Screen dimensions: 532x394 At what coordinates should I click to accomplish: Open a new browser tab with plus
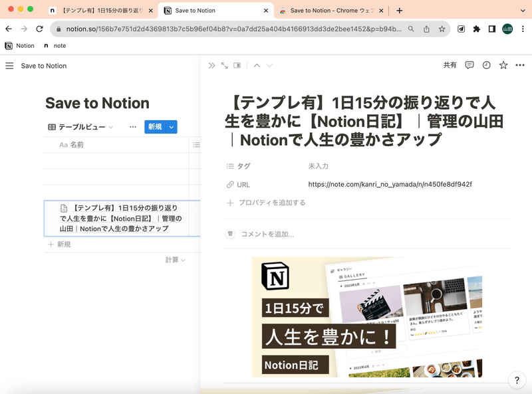(400, 11)
